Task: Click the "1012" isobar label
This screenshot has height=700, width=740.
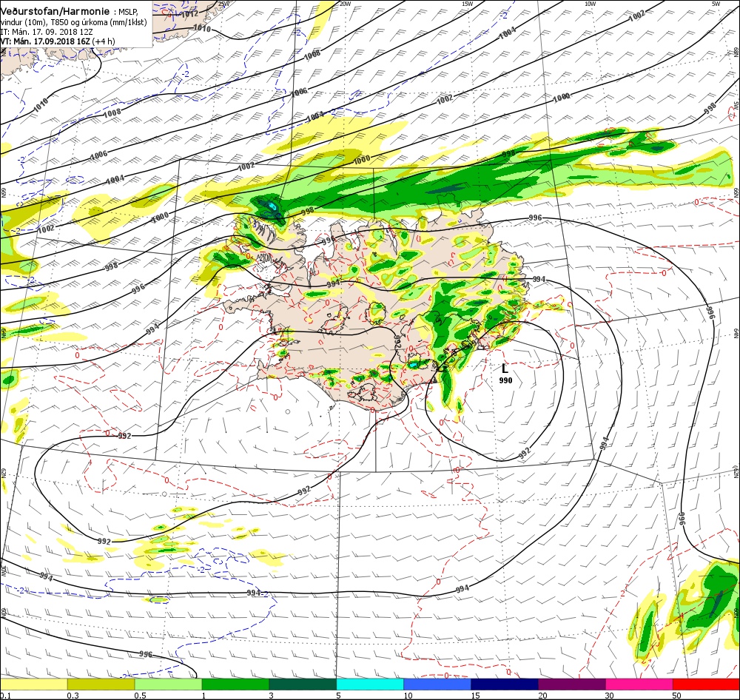Action: click(189, 13)
